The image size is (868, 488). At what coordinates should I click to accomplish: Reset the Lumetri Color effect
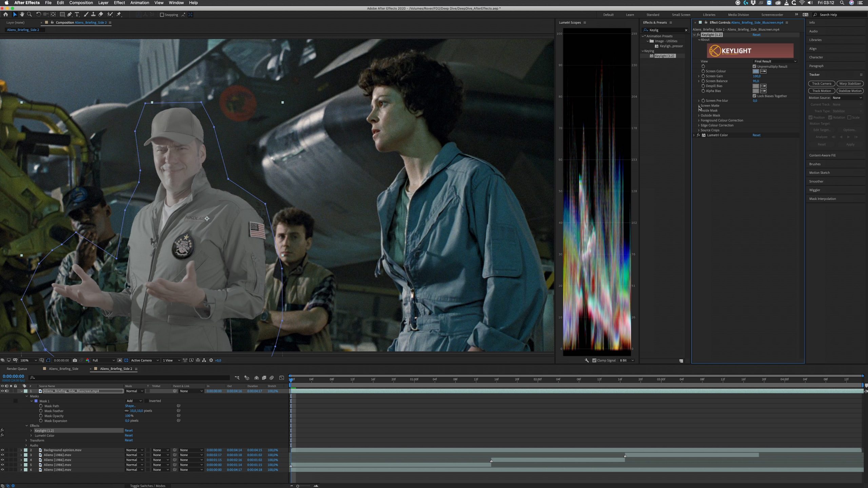756,135
